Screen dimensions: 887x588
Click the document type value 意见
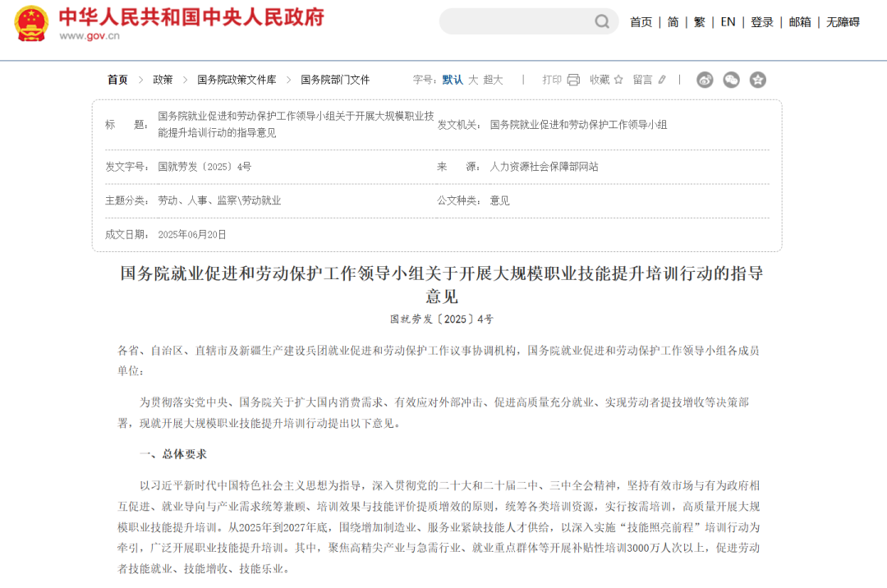[x=499, y=200]
